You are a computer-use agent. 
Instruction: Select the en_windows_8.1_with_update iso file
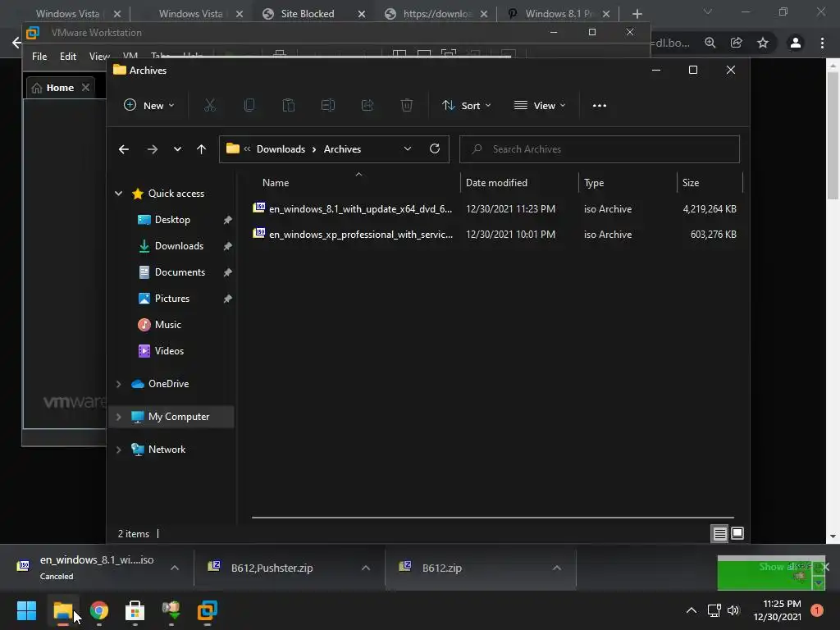click(x=495, y=209)
